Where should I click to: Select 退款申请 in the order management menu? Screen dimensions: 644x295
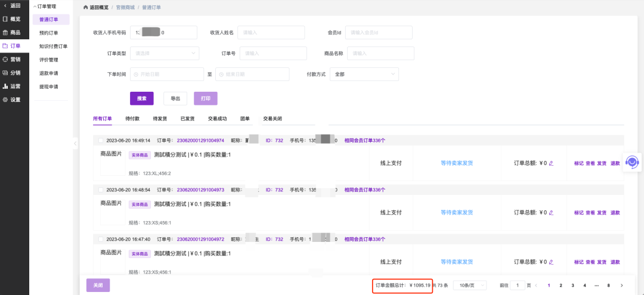(x=49, y=73)
